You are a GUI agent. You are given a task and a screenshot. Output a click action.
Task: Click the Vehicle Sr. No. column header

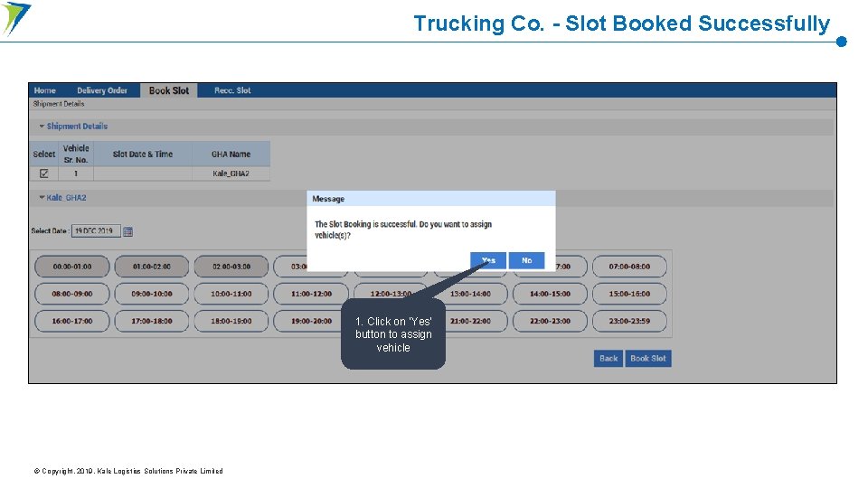coord(76,154)
